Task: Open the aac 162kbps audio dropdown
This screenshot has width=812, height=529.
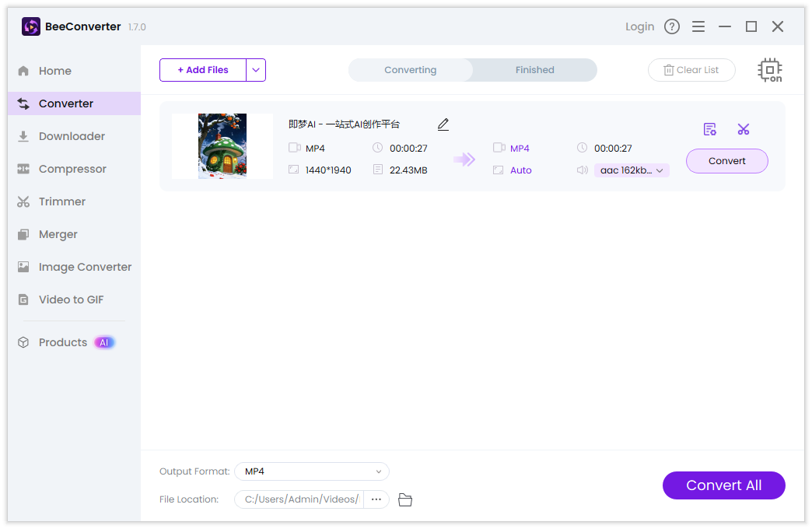Action: [x=632, y=170]
